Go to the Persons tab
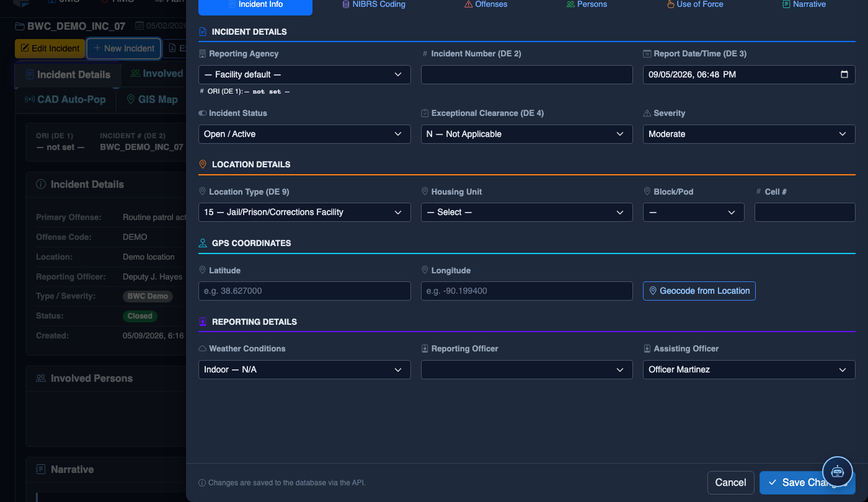Screen dimensions: 868x502 587,4
